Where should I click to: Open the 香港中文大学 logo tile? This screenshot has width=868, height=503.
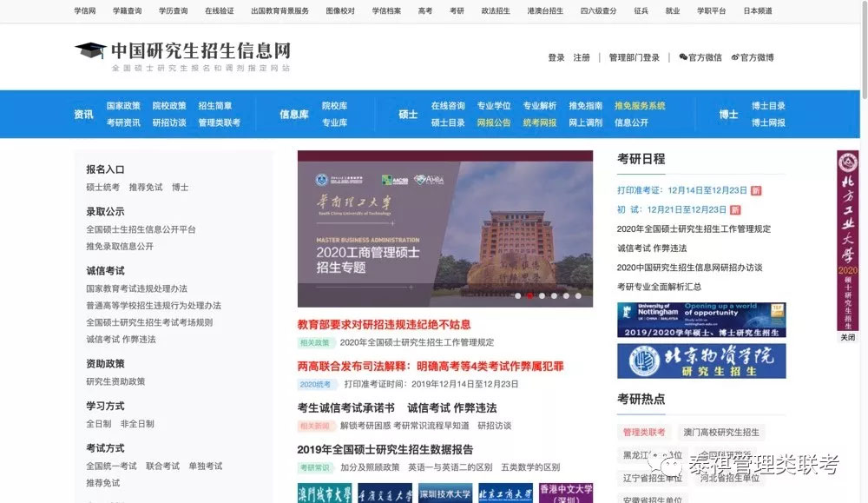coord(565,493)
